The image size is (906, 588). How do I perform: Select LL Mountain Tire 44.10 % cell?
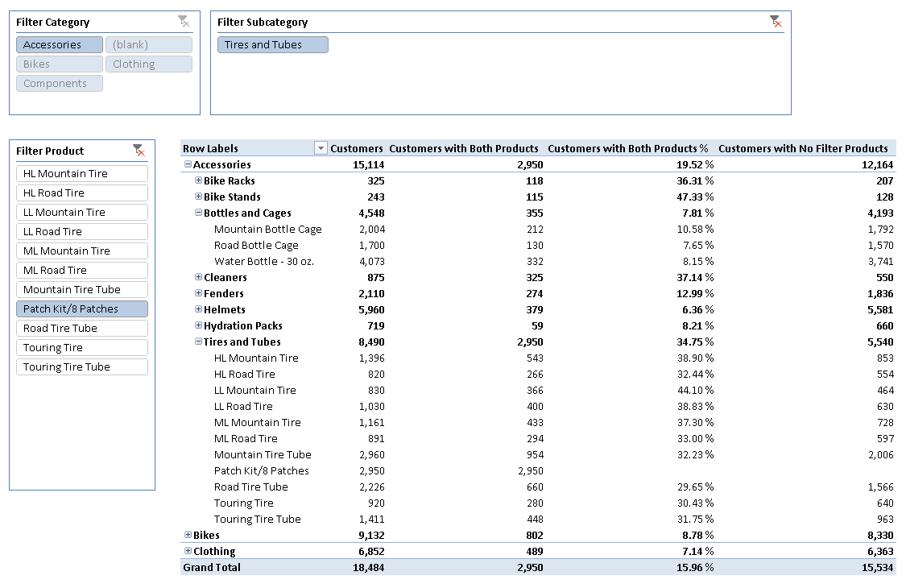pos(695,391)
